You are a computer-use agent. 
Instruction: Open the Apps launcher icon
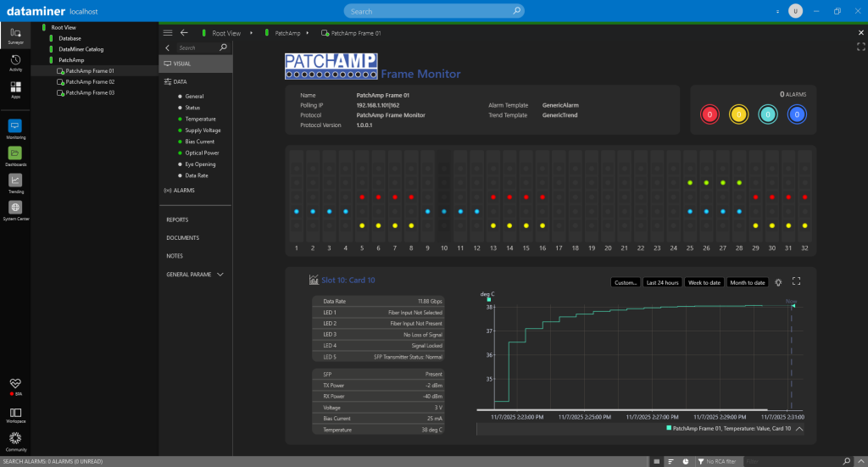[15, 89]
